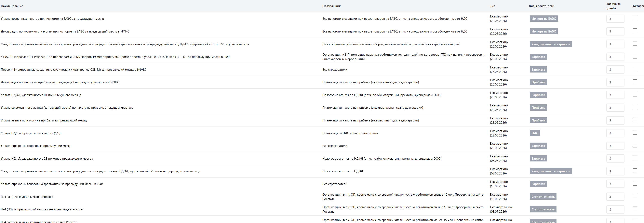Click the НДС tag
The height and width of the screenshot is (223, 644).
pyautogui.click(x=535, y=133)
